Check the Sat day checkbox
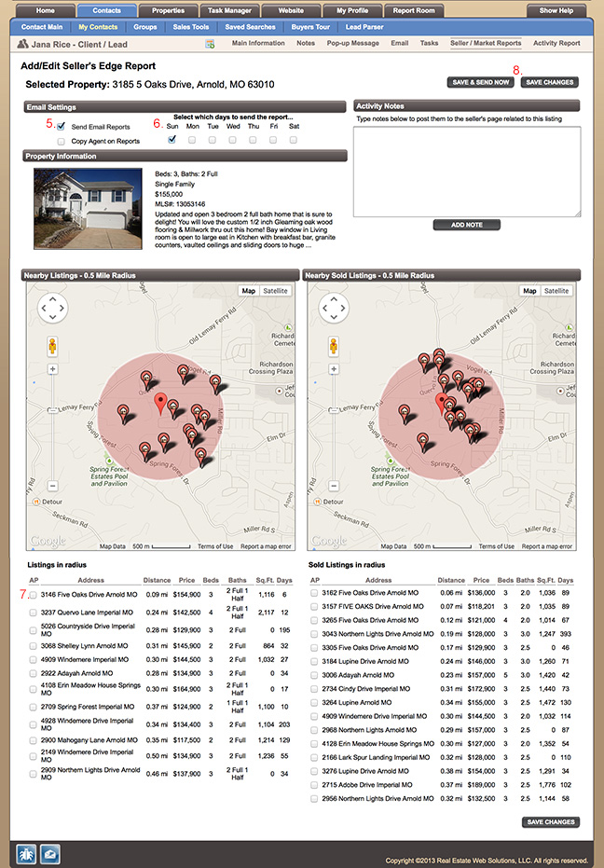This screenshot has height=868, width=604. click(x=294, y=140)
